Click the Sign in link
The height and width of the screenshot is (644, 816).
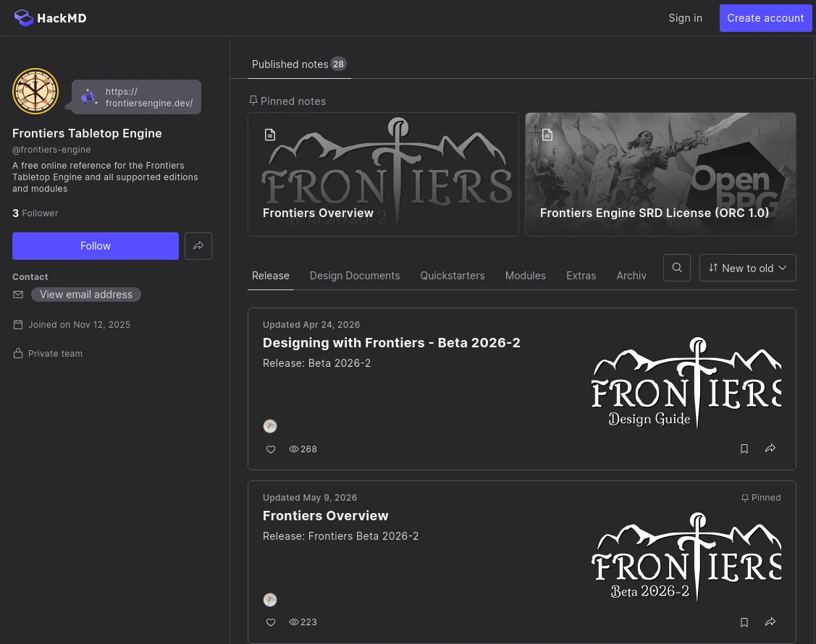pos(686,18)
